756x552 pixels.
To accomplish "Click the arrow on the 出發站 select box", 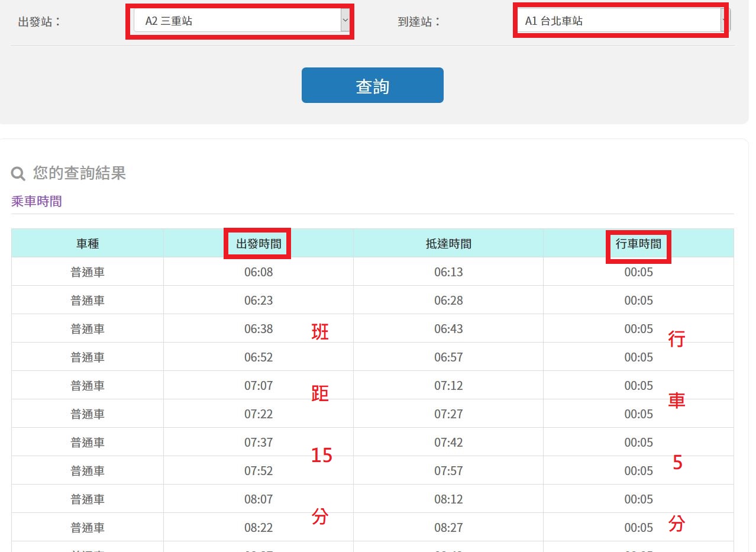I will (345, 21).
